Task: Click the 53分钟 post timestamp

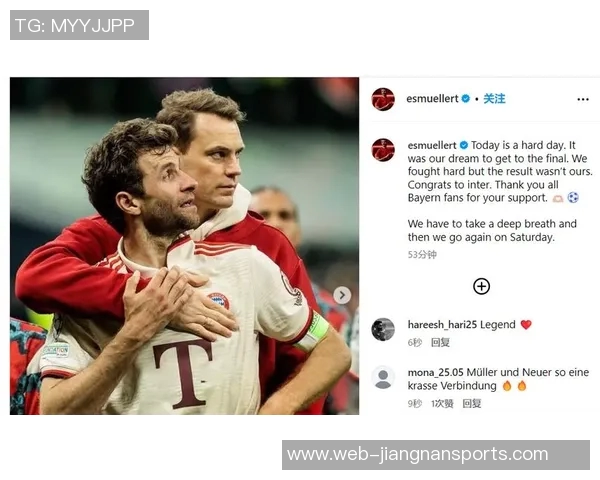Action: (422, 255)
